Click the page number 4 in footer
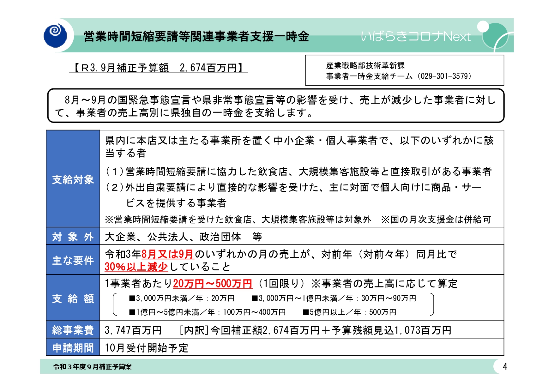Image resolution: width=554 pixels, height=392 pixels. 505,366
